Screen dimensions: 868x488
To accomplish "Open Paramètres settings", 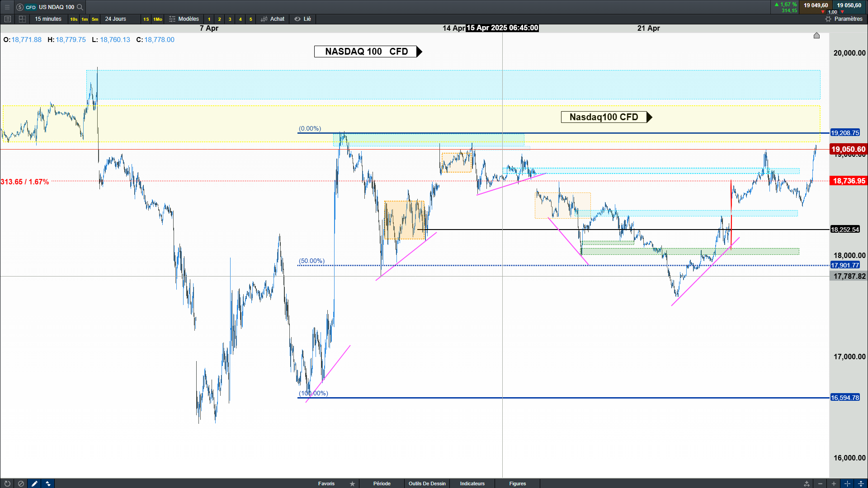I will tap(844, 19).
